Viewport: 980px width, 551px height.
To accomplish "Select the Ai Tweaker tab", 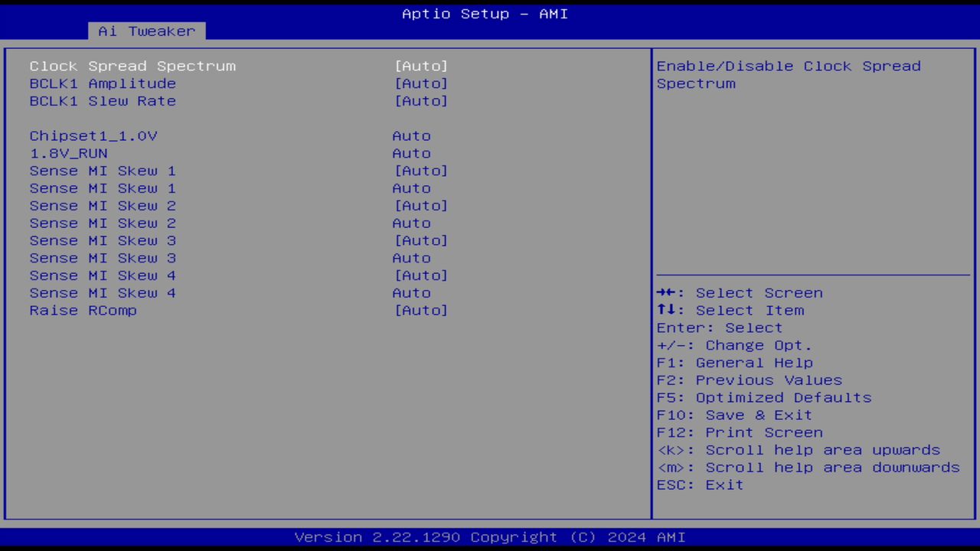I will (146, 31).
